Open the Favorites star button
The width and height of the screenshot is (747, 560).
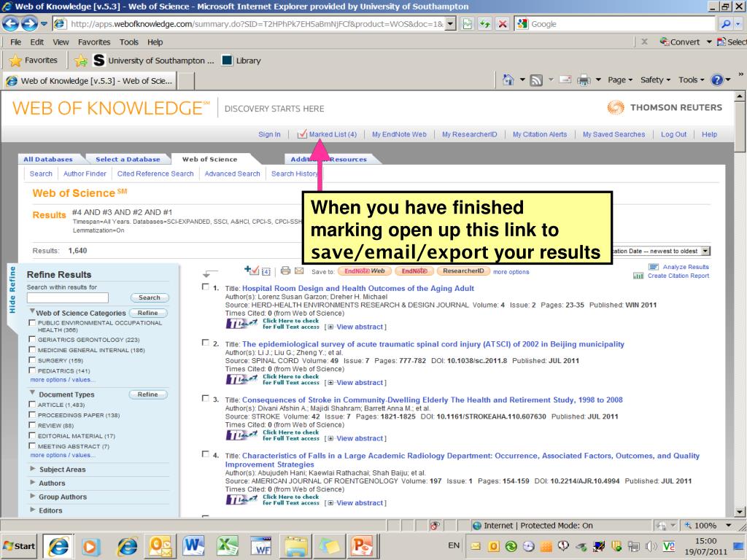34,61
